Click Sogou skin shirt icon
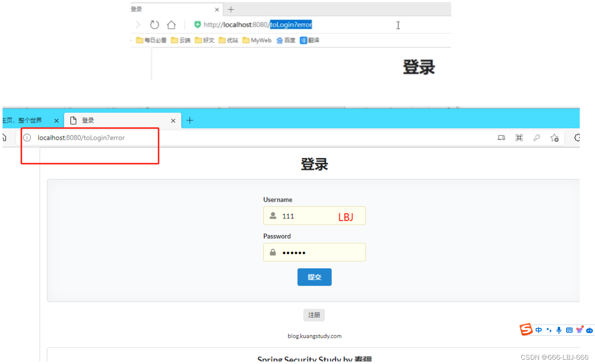 point(580,330)
